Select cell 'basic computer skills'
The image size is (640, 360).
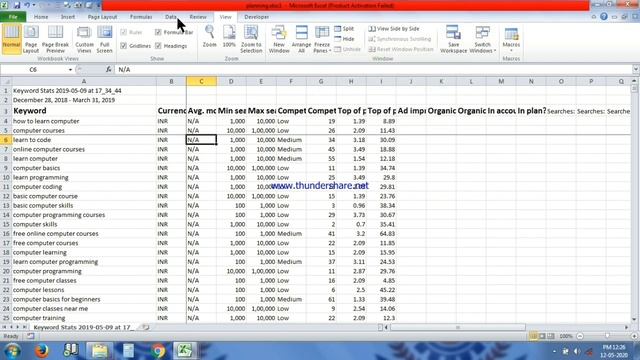click(84, 205)
